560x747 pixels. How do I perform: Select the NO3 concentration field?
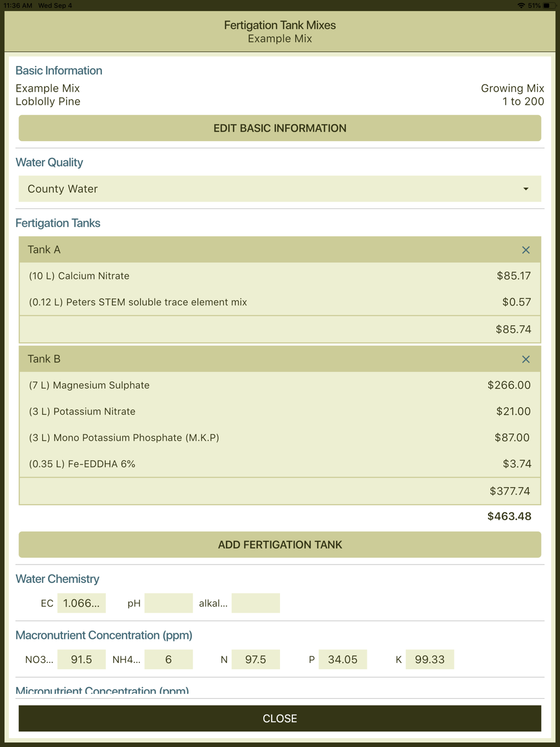point(81,660)
